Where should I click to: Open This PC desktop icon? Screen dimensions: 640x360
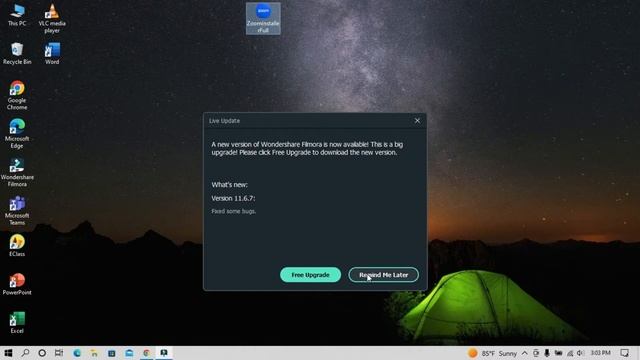click(x=17, y=16)
